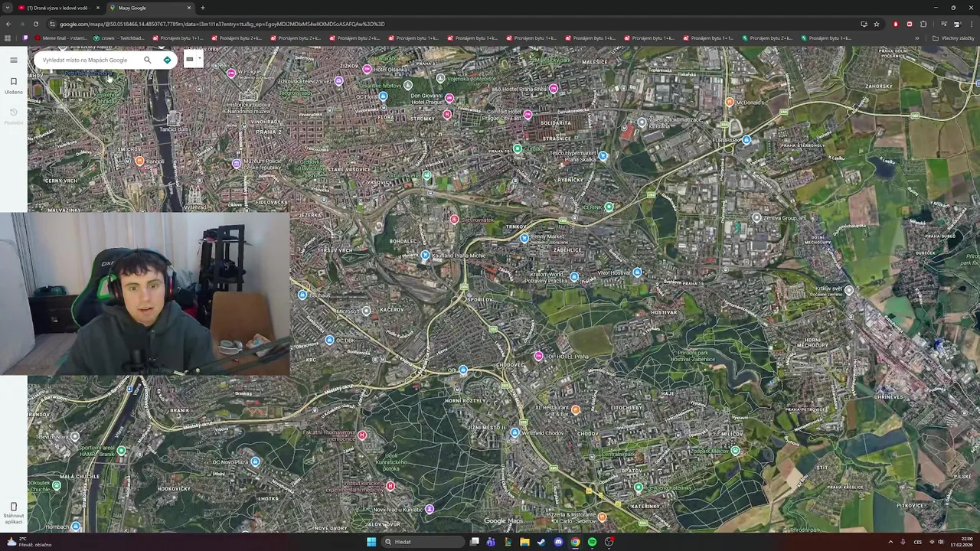
Task: Go back to the previous page
Action: [x=8, y=24]
